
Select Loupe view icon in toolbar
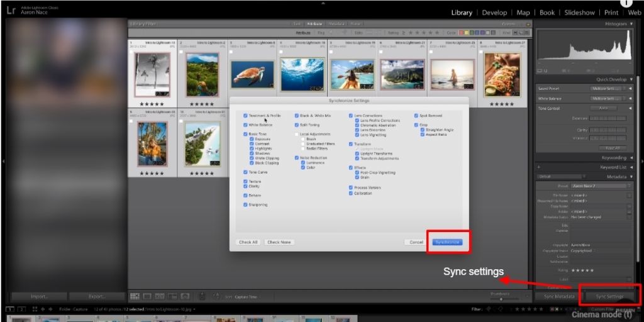(147, 296)
